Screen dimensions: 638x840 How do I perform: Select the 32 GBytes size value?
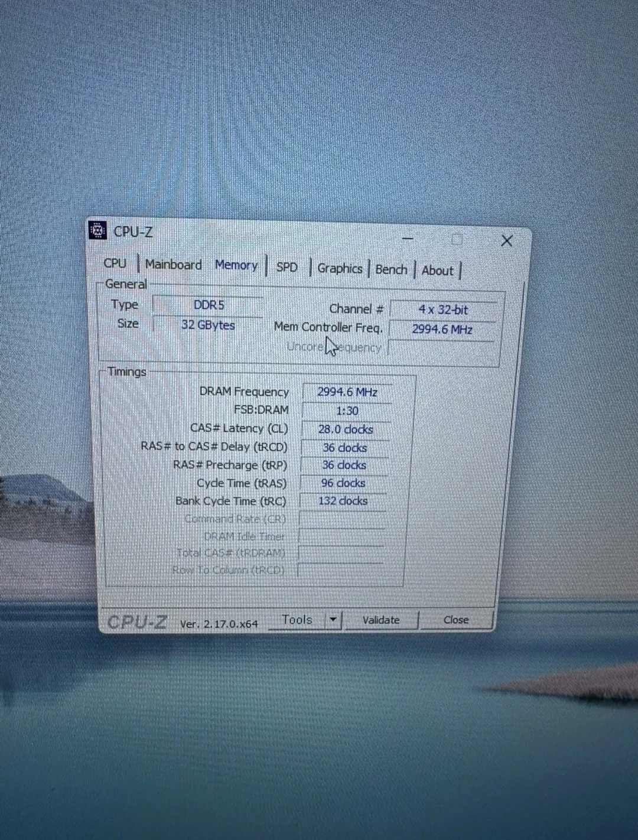point(208,325)
